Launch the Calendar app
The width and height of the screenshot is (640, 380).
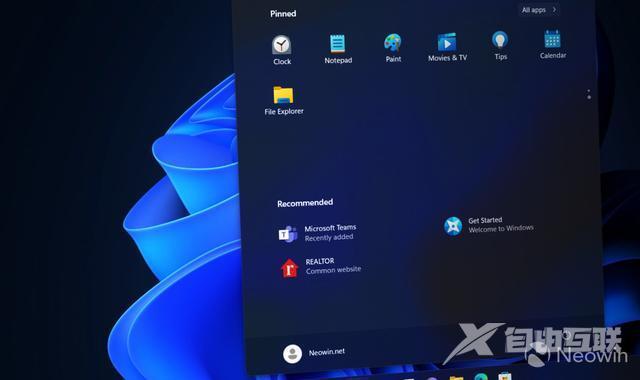[x=553, y=44]
